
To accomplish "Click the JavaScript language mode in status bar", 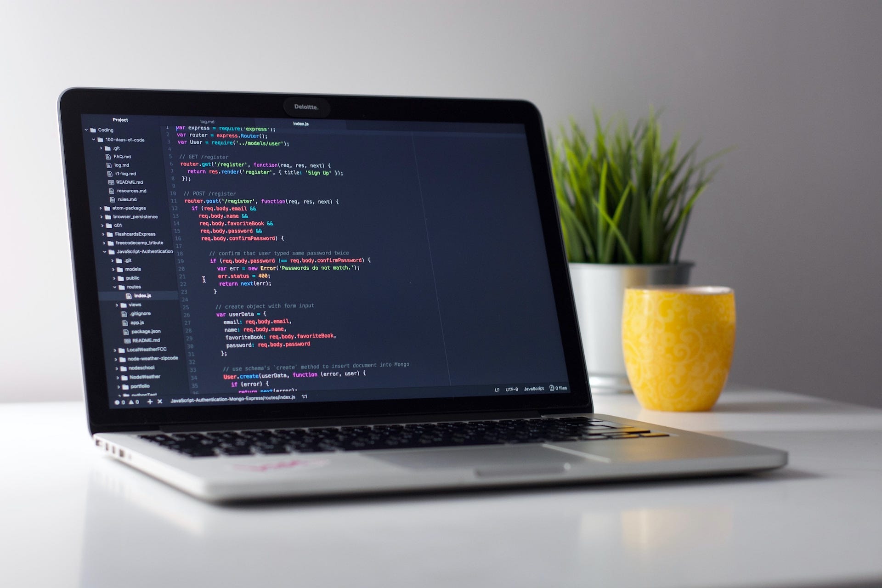I will pos(545,392).
